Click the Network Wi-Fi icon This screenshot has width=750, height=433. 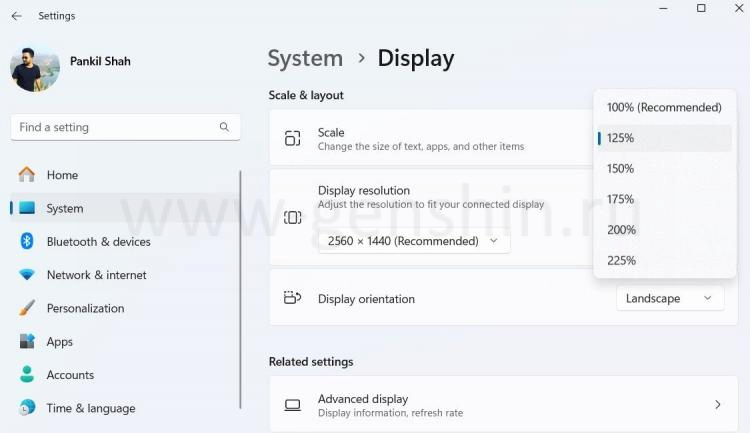coord(27,275)
